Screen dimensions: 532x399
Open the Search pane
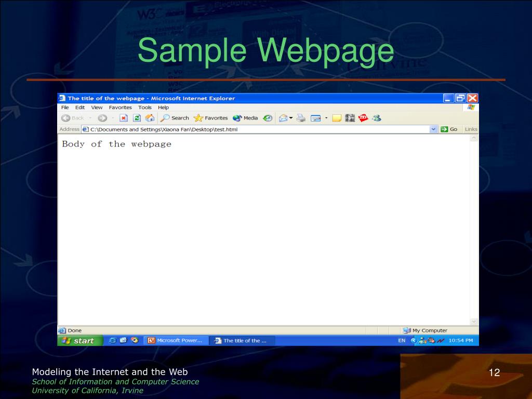175,118
